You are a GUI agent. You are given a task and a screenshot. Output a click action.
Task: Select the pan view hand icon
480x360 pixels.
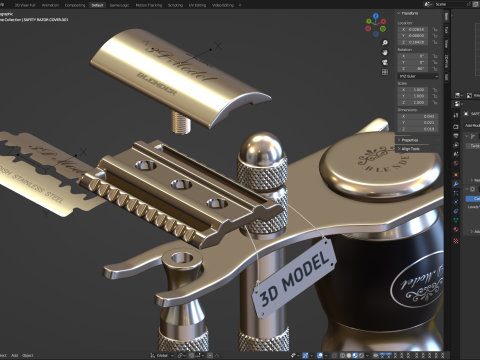385,52
